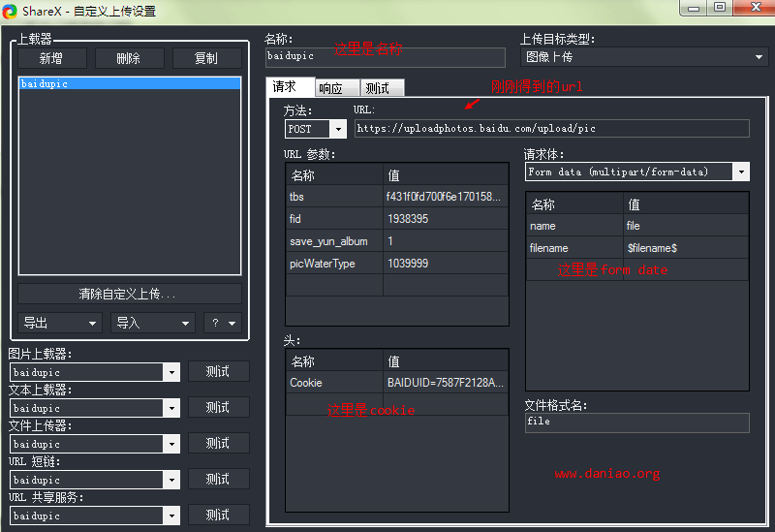Expand the 图片上载器 combo box

pyautogui.click(x=171, y=372)
